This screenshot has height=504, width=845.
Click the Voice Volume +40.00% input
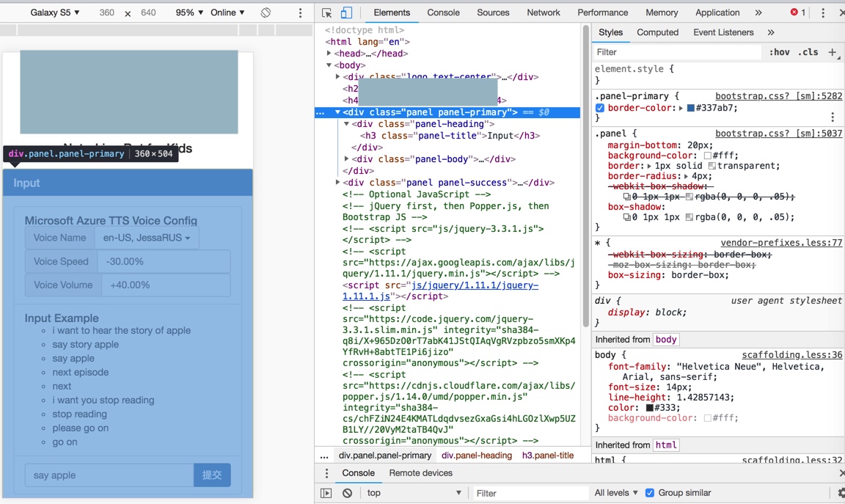[166, 285]
